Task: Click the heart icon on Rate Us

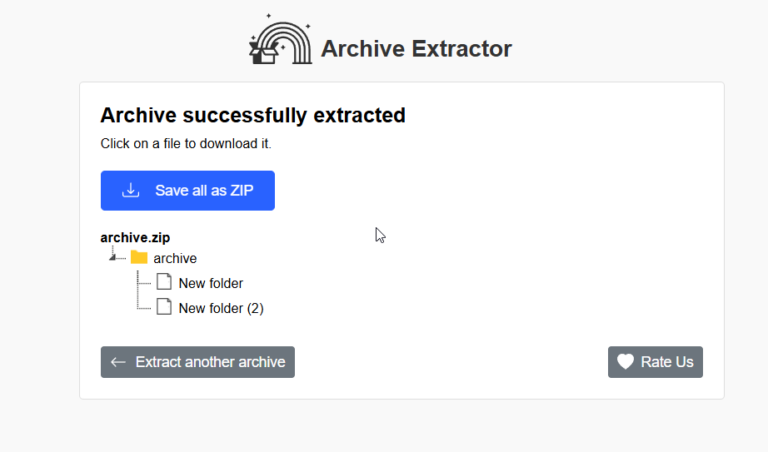Action: click(625, 362)
